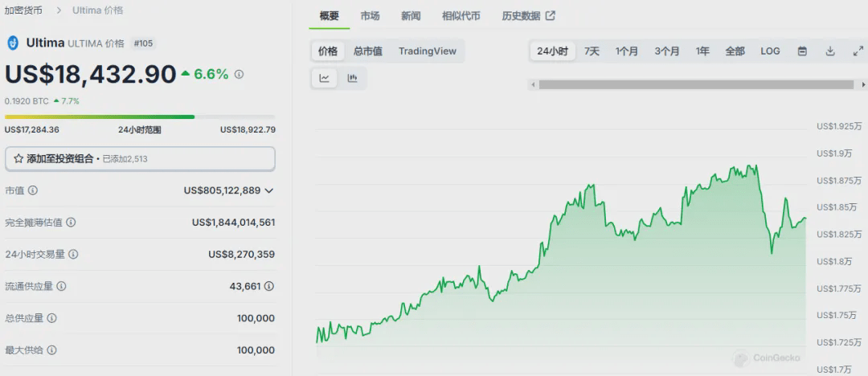Viewport: 868px width, 376px height.
Task: Toggle LOG scale on chart
Action: [x=770, y=51]
